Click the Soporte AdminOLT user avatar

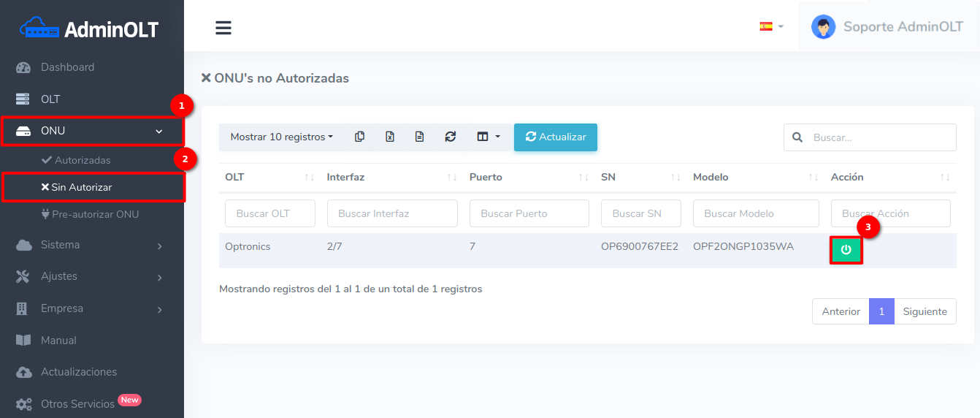coord(823,27)
